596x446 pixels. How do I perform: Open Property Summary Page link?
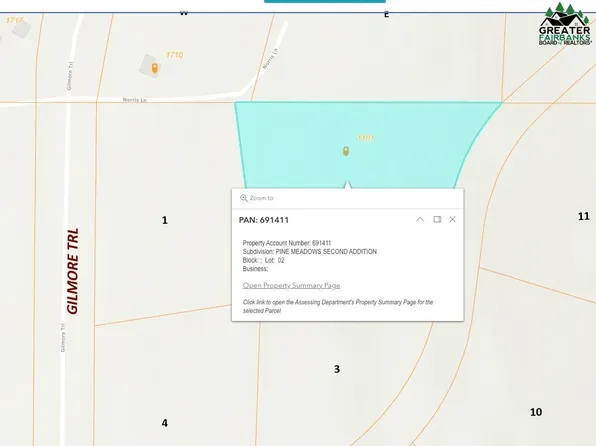tap(291, 286)
